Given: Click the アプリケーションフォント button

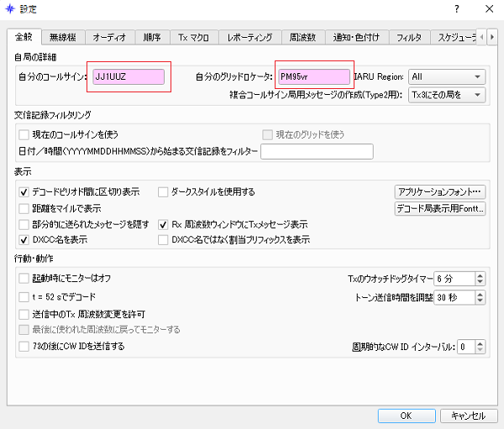Looking at the screenshot, I should (x=440, y=191).
